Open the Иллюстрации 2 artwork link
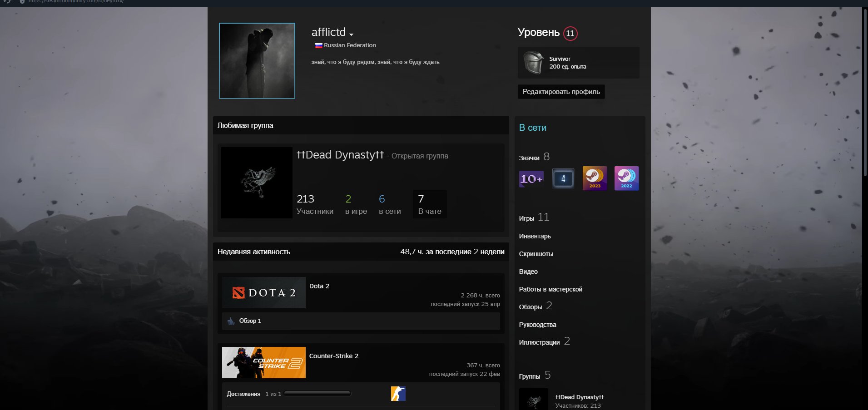 (x=544, y=341)
